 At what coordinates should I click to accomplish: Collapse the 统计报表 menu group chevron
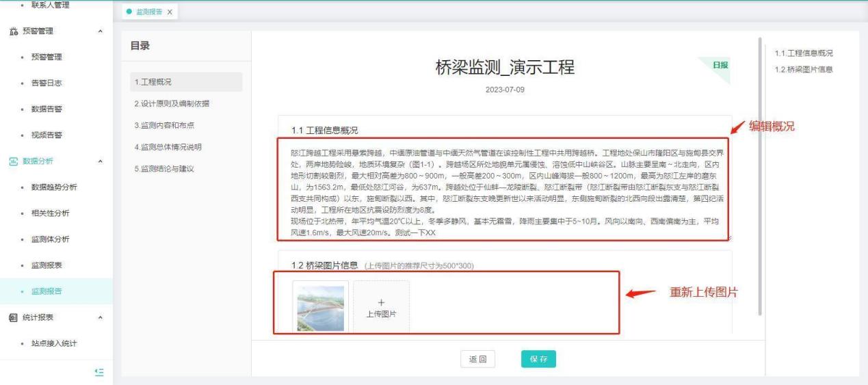click(x=101, y=317)
